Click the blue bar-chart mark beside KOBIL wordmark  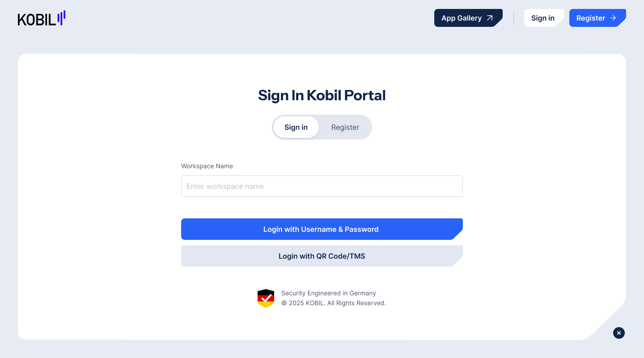point(61,17)
